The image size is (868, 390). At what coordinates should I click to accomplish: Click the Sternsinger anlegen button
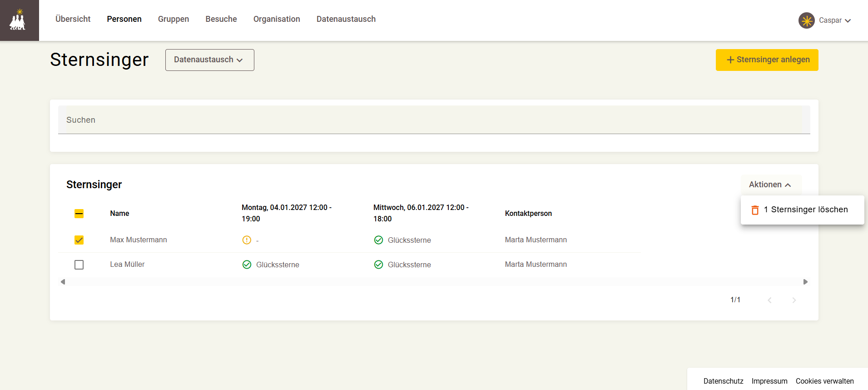point(767,60)
